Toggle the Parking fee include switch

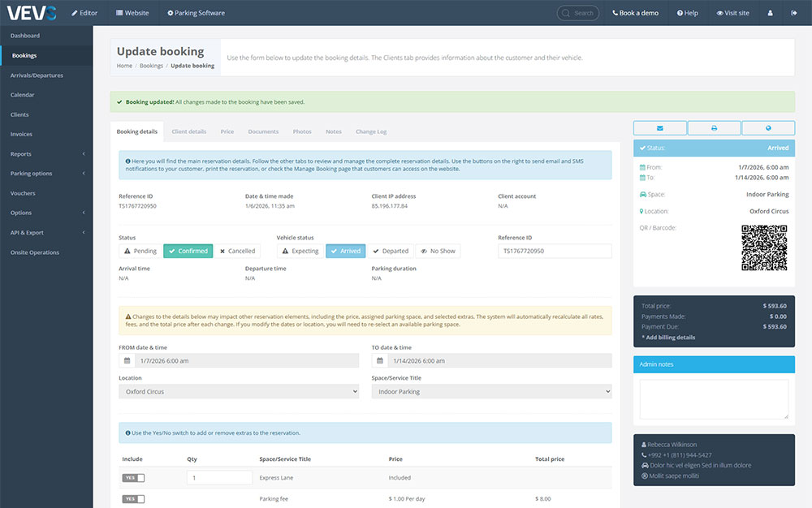(133, 499)
